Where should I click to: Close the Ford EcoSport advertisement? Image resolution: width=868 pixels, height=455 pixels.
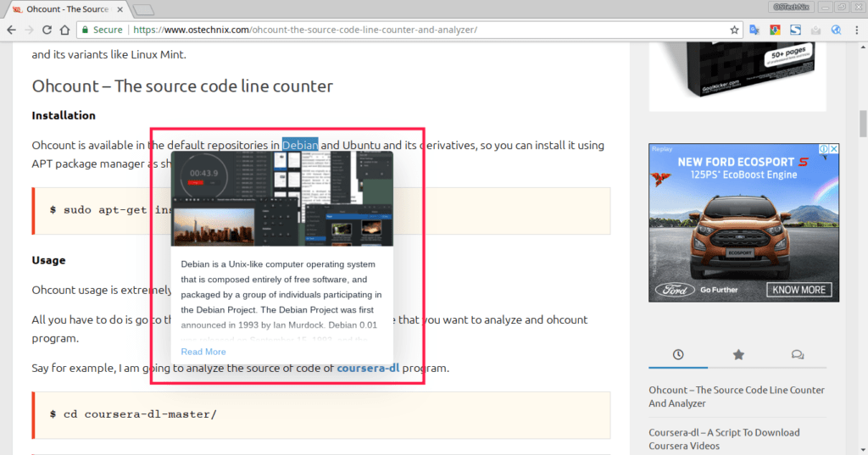click(834, 149)
